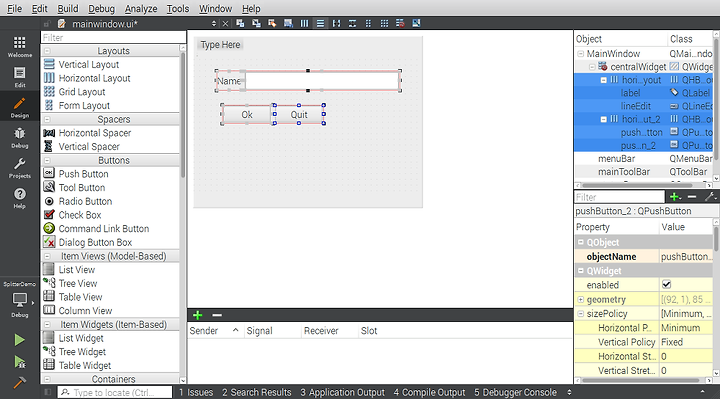Screen dimensions: 720x399
Task: Collapse Item Views (Model-Based) category
Action: point(47,256)
